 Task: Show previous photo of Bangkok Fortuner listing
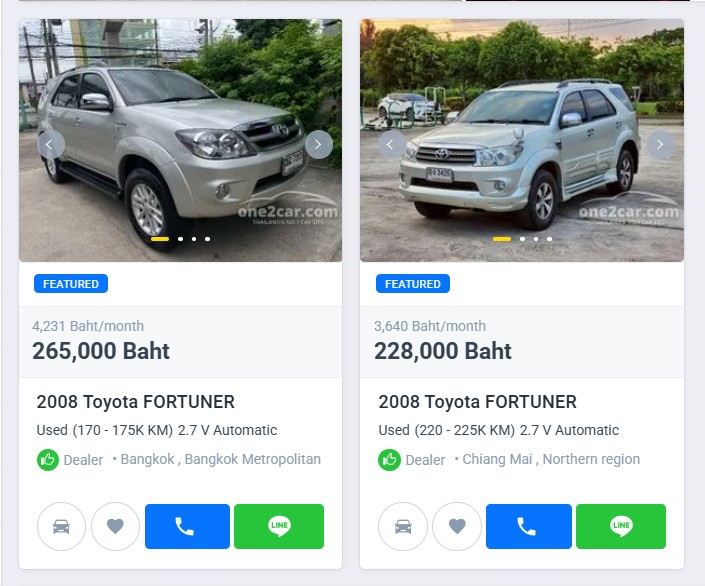point(50,144)
